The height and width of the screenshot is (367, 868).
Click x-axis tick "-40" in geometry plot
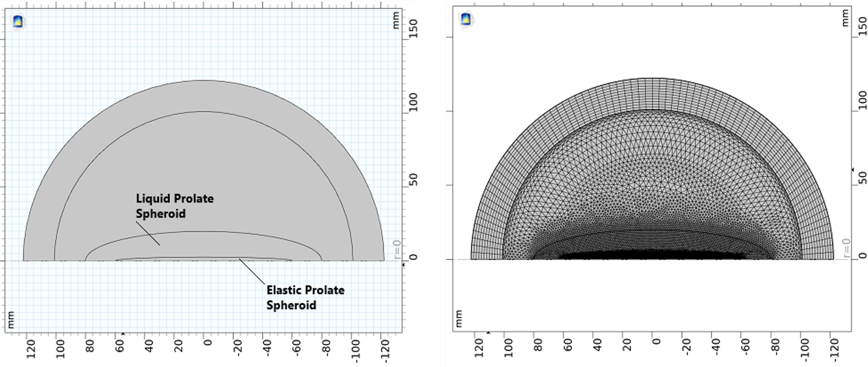267,348
